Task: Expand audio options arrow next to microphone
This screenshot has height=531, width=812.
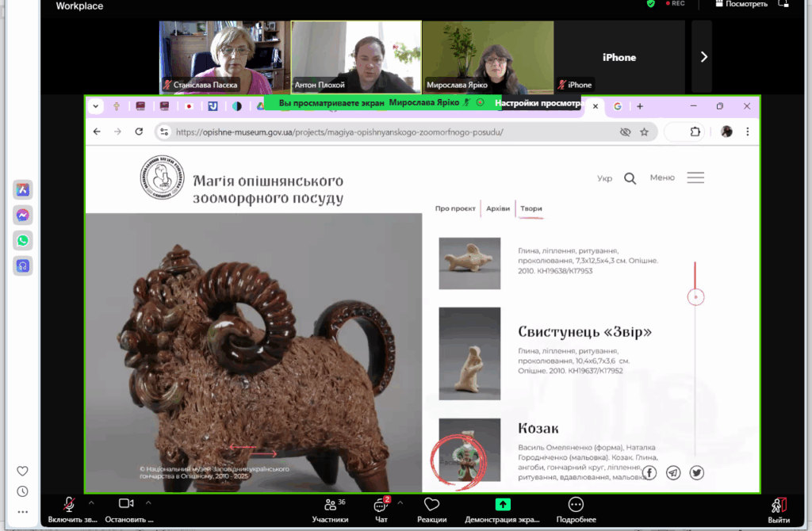Action: pos(90,502)
